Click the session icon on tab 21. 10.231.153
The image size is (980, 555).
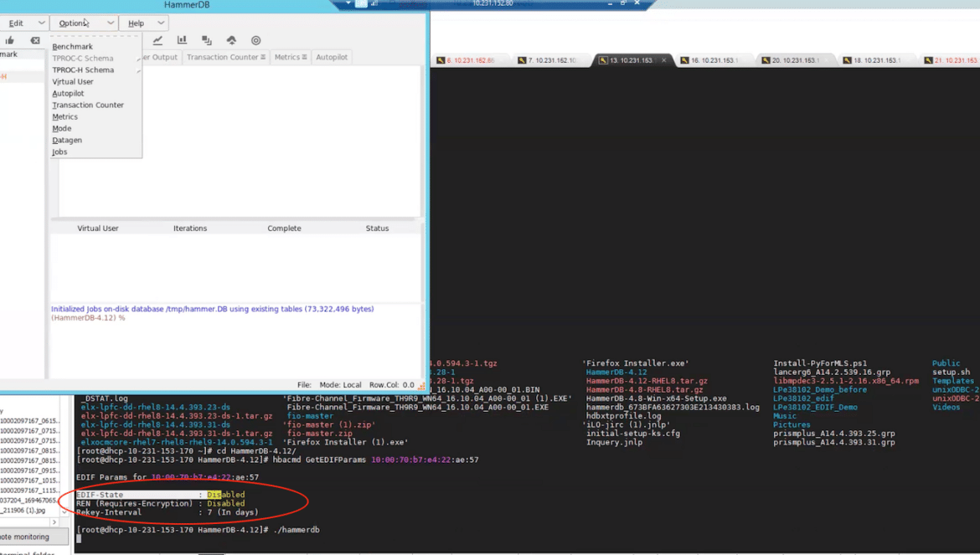pos(928,60)
